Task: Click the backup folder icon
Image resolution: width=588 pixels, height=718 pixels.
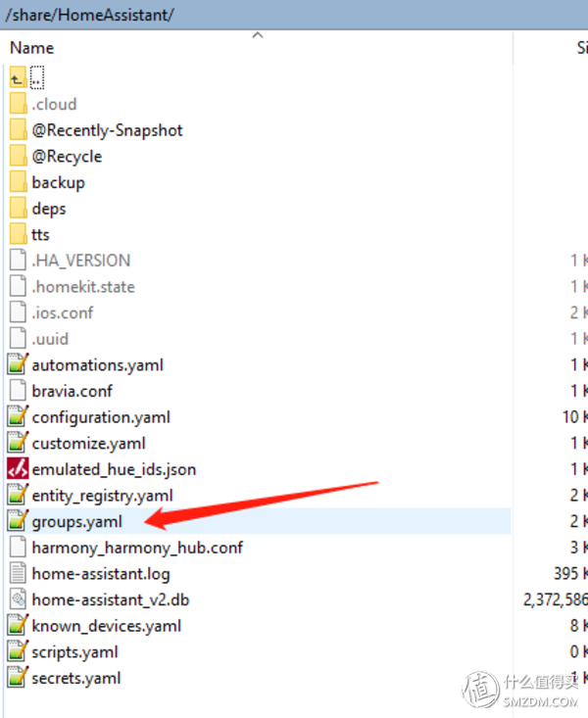Action: (x=19, y=182)
